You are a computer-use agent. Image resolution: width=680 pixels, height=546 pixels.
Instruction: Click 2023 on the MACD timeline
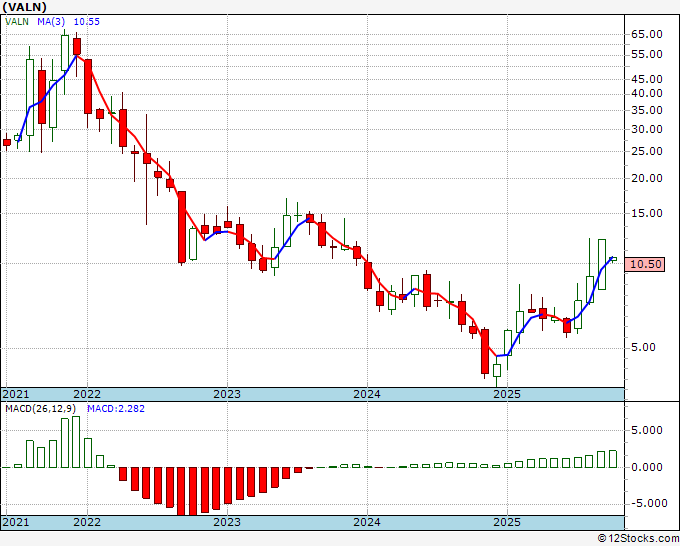pos(227,522)
